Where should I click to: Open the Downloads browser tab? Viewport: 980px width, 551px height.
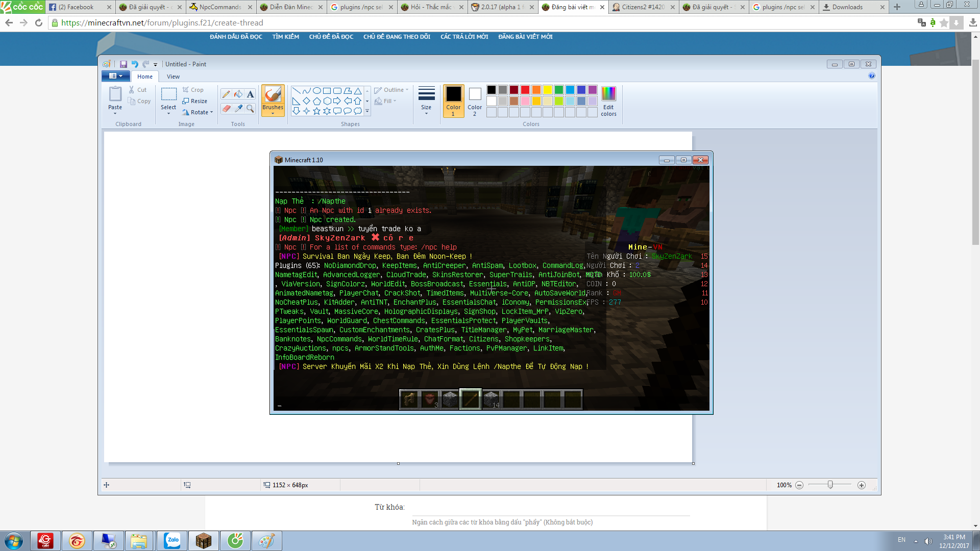(x=847, y=7)
